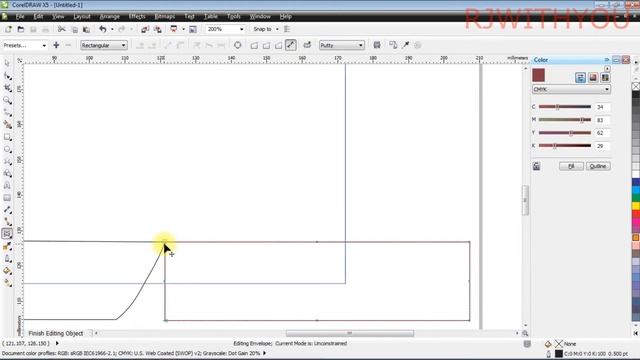Click the horizontal scrollbar thumb
640x360 pixels.
[x=350, y=333]
